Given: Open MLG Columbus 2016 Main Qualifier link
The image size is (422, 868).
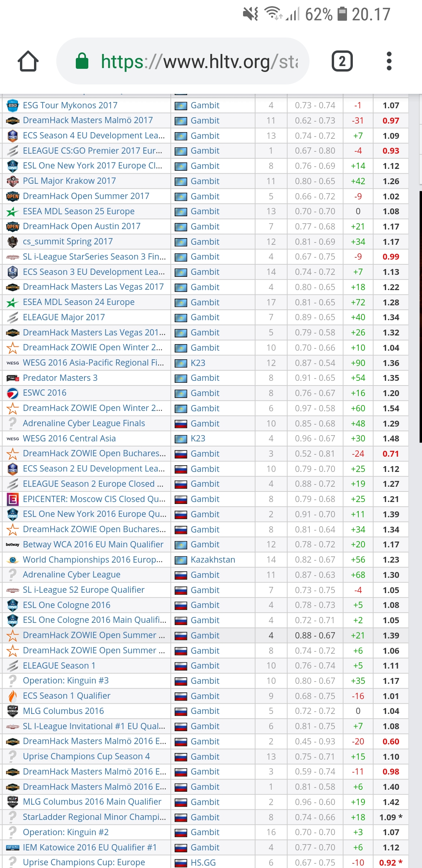Looking at the screenshot, I should [x=92, y=802].
